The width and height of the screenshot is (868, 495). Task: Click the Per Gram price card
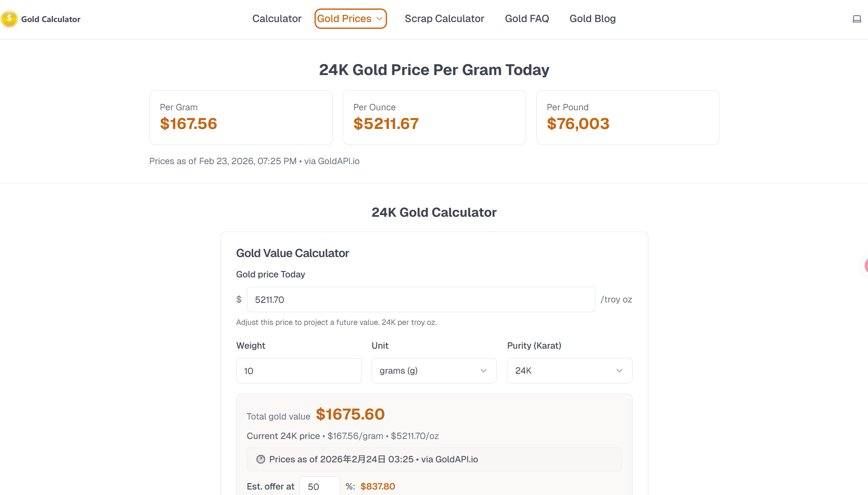(241, 117)
